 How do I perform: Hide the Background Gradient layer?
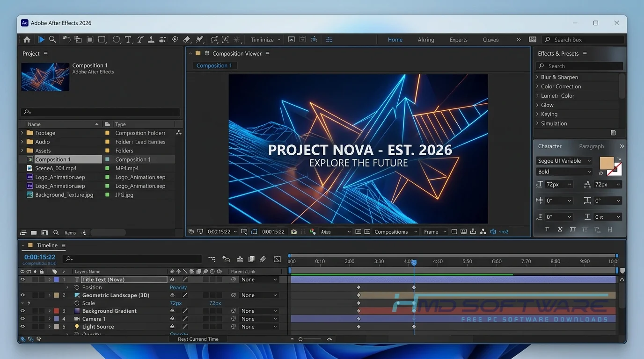tap(22, 311)
